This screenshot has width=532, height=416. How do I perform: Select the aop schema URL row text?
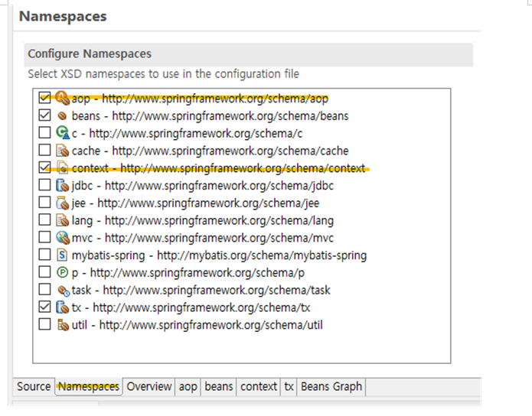coord(215,99)
